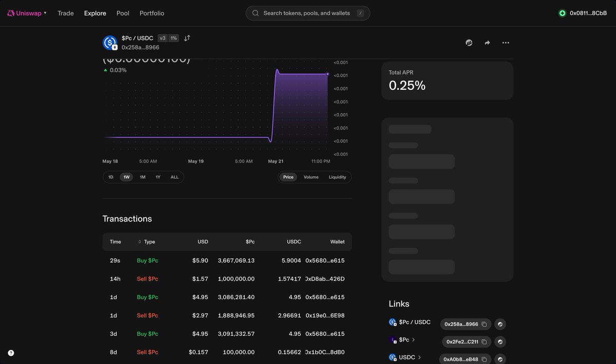Open the Type column filter
This screenshot has width=616, height=364.
click(x=147, y=241)
